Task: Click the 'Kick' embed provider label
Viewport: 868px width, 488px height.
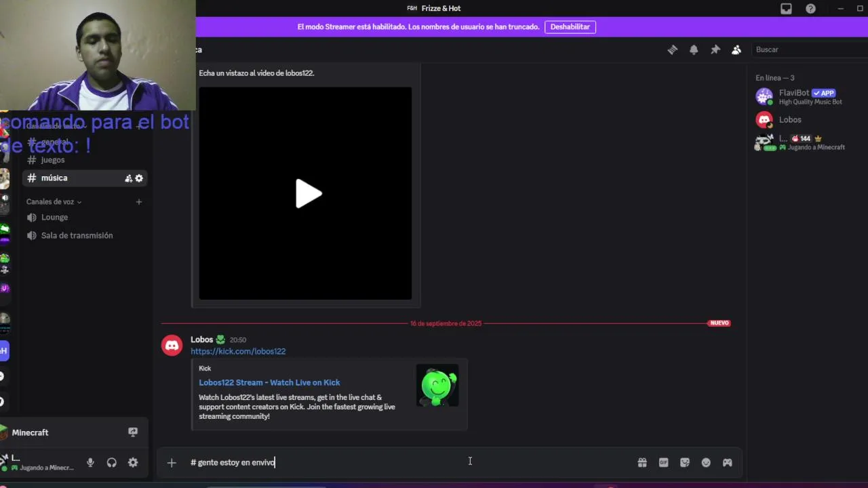Action: [205, 368]
